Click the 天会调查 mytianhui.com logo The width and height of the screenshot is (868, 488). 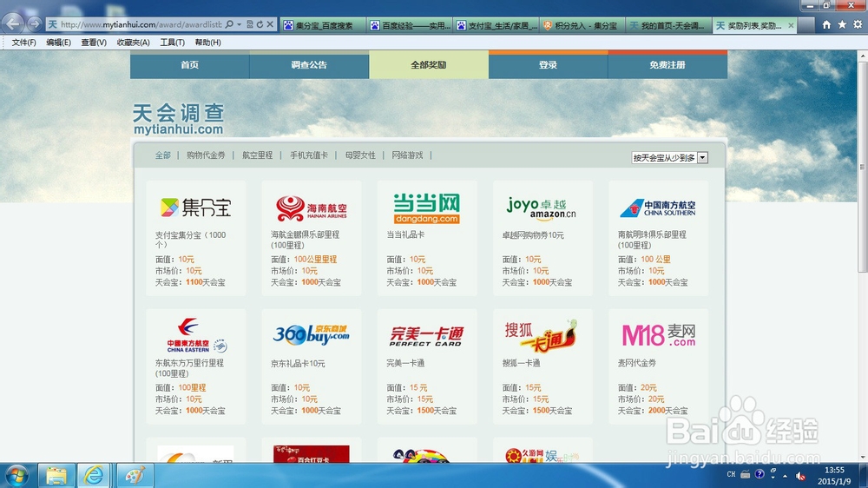(x=178, y=119)
